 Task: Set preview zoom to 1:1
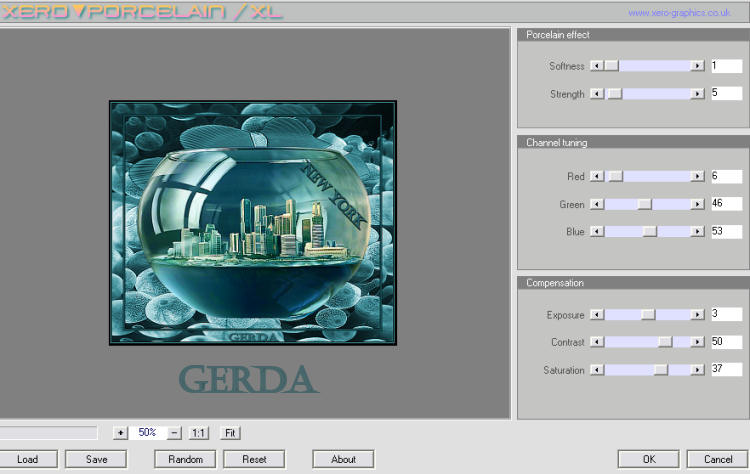pyautogui.click(x=199, y=433)
